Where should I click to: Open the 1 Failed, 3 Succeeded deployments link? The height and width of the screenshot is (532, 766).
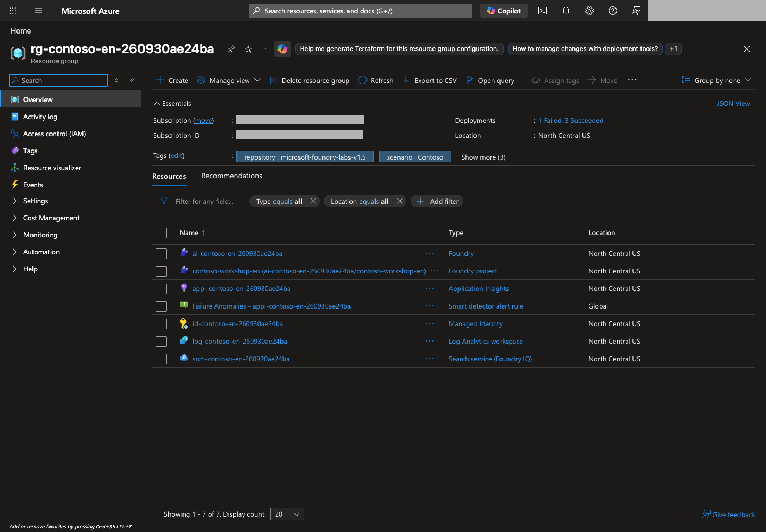[571, 121]
